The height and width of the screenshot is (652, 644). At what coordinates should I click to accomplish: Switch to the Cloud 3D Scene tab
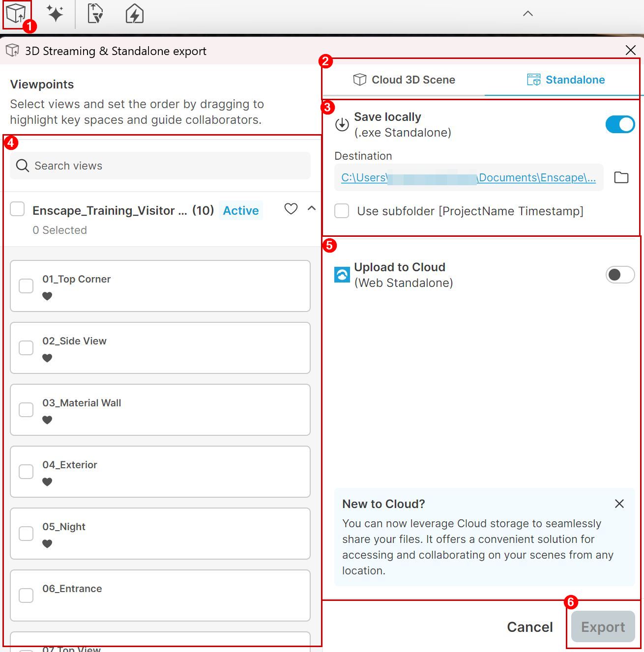(x=404, y=80)
